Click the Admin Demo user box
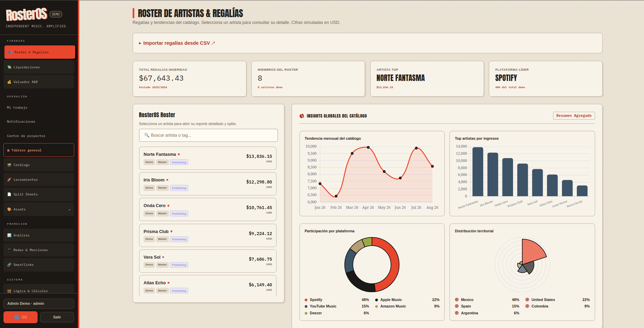The image size is (644, 328). tap(39, 304)
